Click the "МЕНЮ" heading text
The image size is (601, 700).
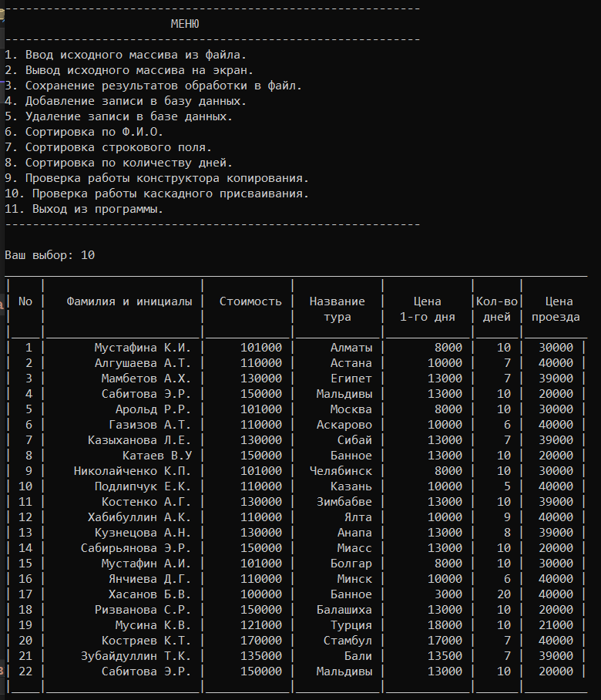click(185, 24)
